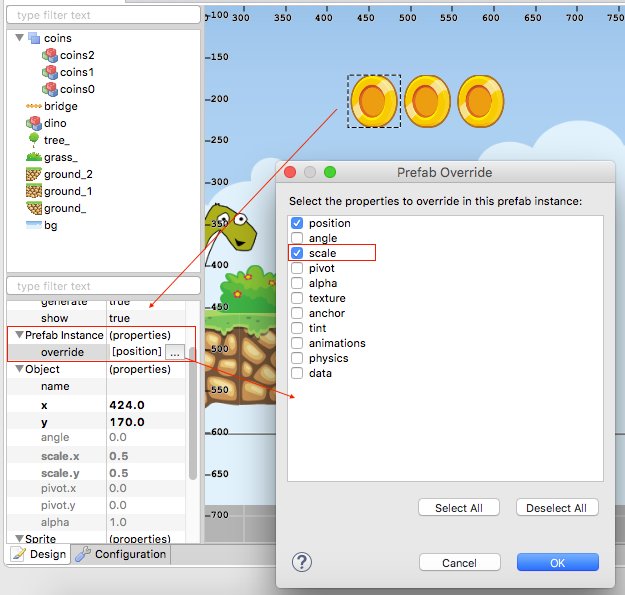This screenshot has height=595, width=625.
Task: Enable the pivot override checkbox
Action: click(297, 268)
